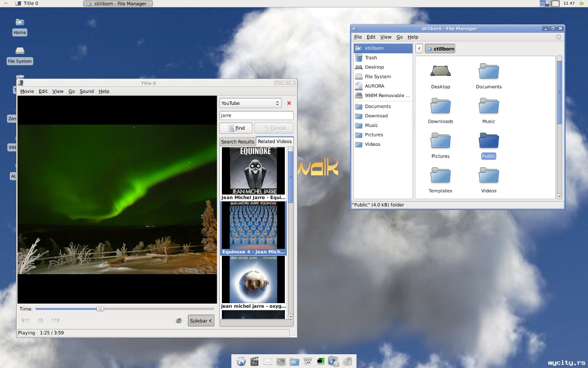Click the stillborn path bar button

point(440,49)
